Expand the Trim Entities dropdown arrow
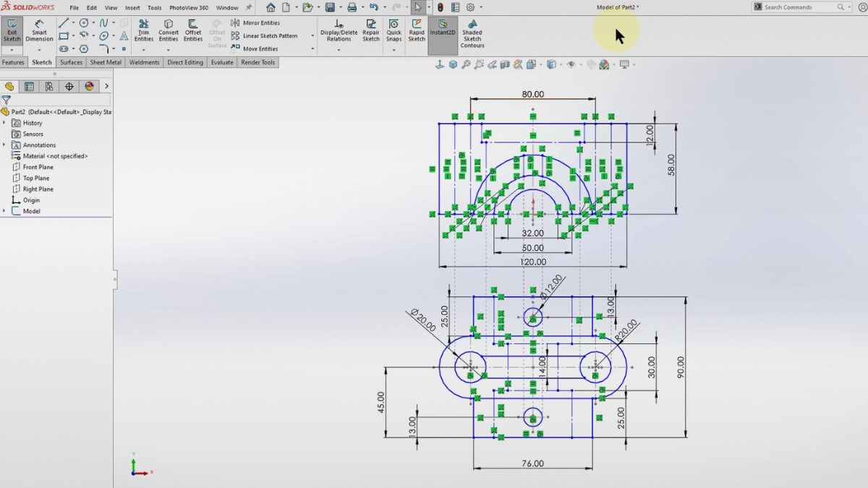Screen dimensions: 868x488 point(144,50)
